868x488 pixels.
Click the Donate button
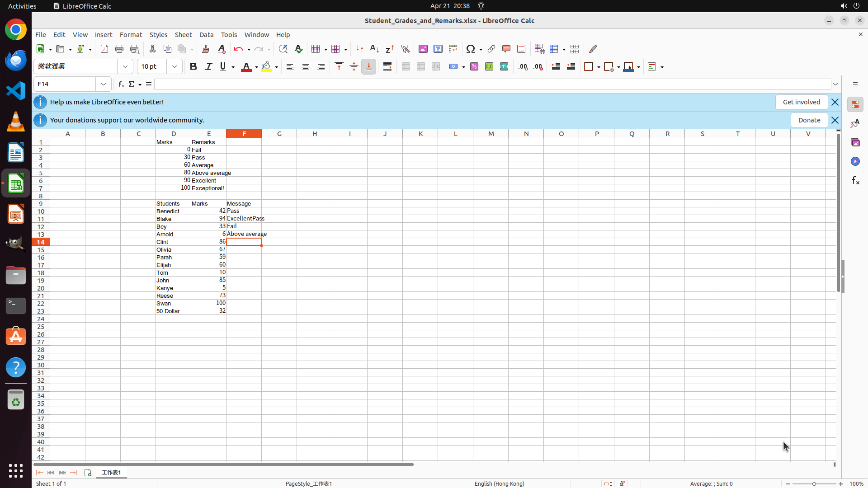point(809,120)
